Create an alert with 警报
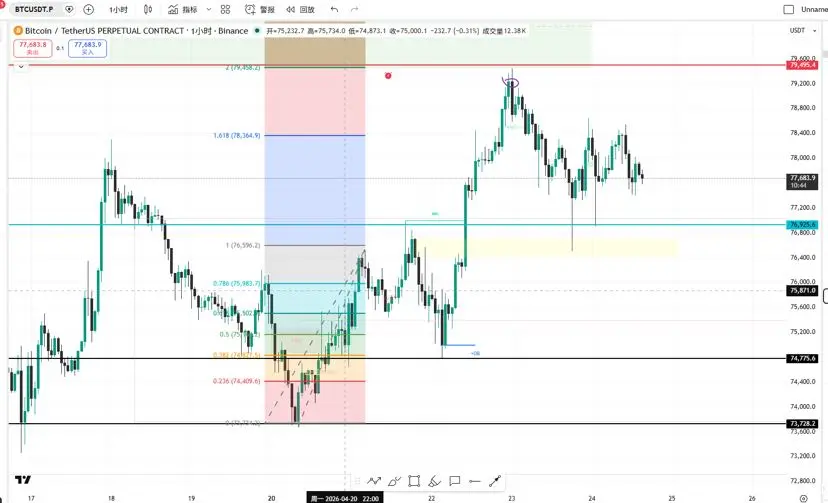 pyautogui.click(x=260, y=10)
